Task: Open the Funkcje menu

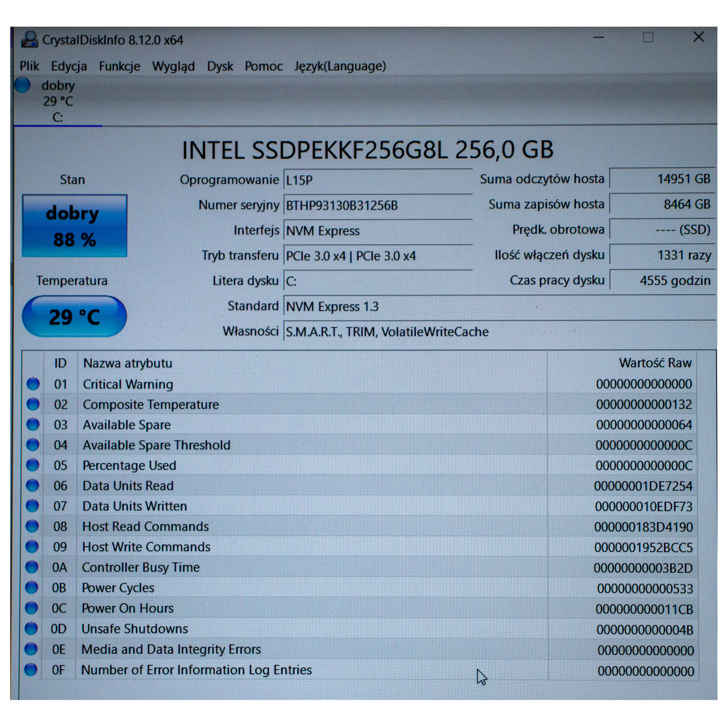Action: tap(120, 66)
